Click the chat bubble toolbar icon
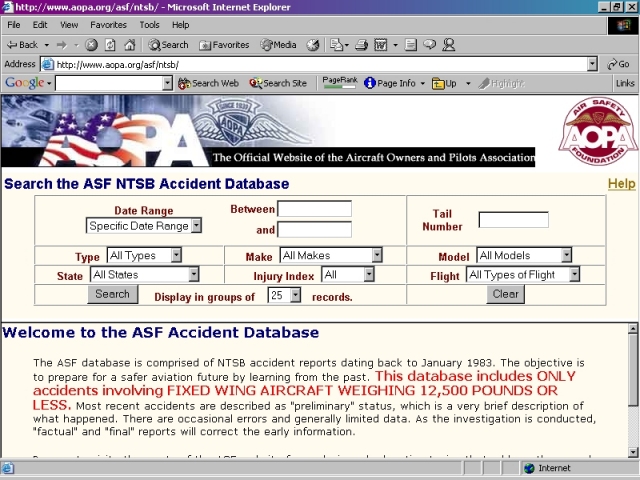The height and width of the screenshot is (480, 640). pos(429,44)
